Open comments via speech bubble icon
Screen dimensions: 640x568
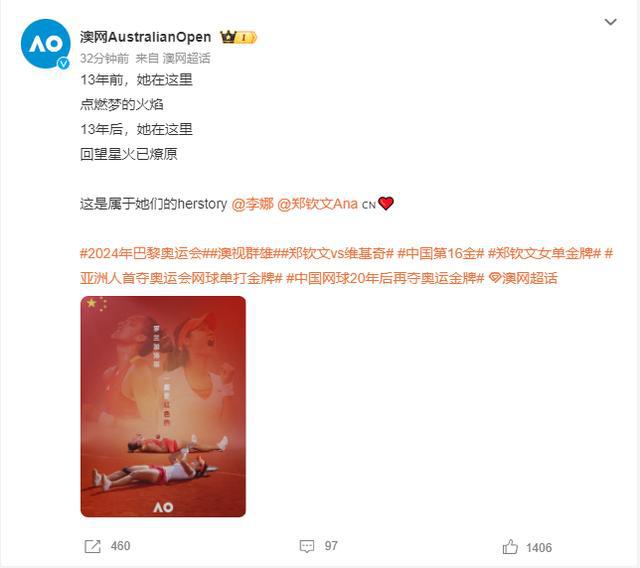point(307,546)
